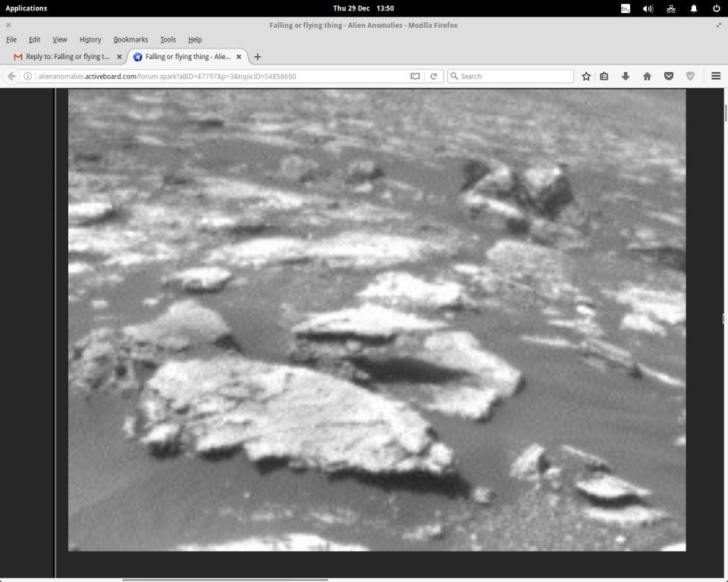
Task: Open the History menu
Action: (x=89, y=39)
